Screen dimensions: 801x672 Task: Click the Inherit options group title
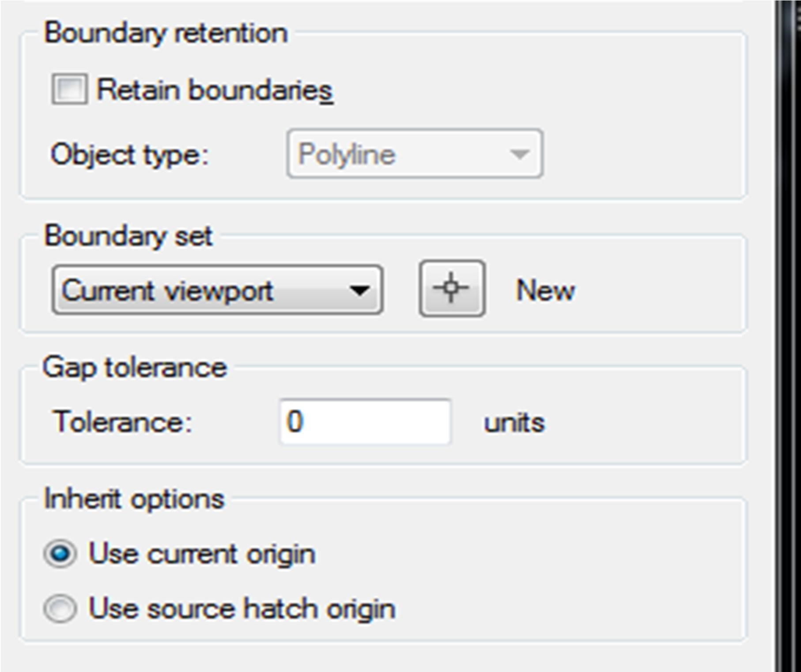click(134, 499)
